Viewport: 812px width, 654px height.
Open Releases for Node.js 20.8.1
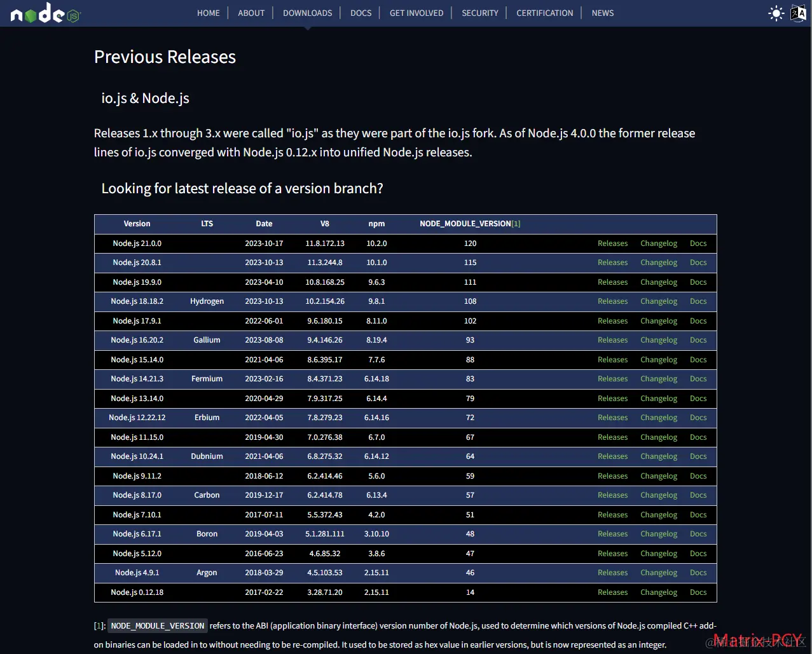pos(612,262)
